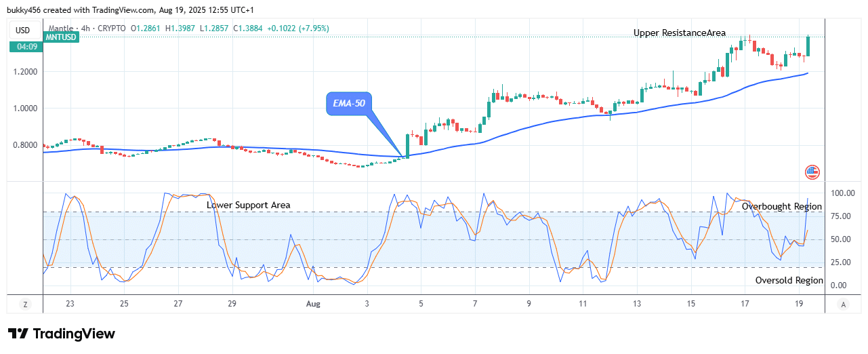Click the 13 date on time axis
The width and height of the screenshot is (868, 354).
[637, 304]
